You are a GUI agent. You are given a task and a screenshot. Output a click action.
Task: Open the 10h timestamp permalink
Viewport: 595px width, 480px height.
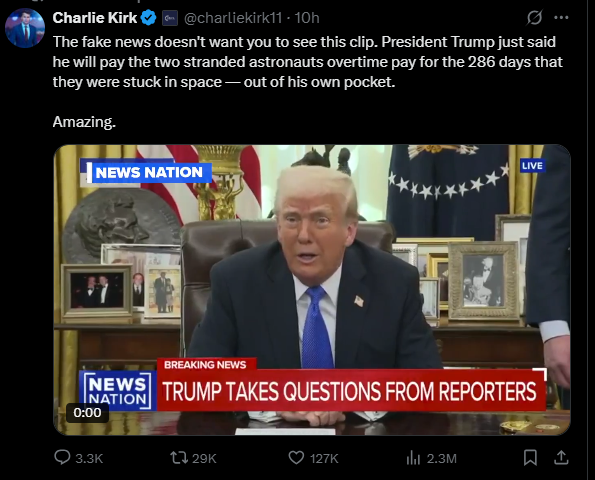(307, 18)
